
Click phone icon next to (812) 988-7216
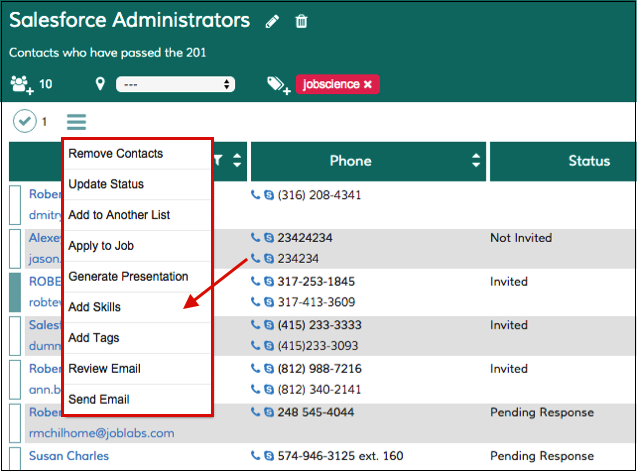click(256, 369)
